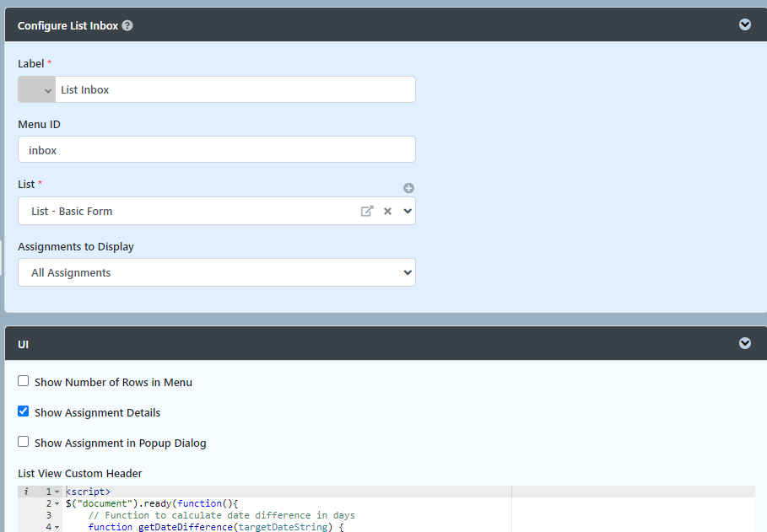Uncheck Show Assignment Details
Image resolution: width=767 pixels, height=532 pixels.
pyautogui.click(x=23, y=411)
